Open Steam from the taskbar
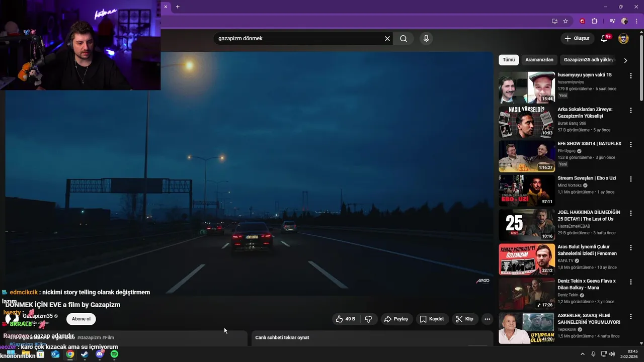 pos(85,354)
